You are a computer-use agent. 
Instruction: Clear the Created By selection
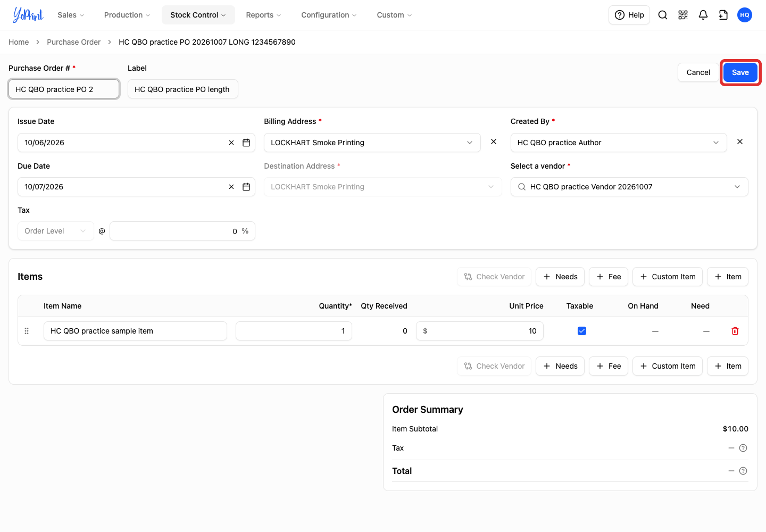pos(740,142)
